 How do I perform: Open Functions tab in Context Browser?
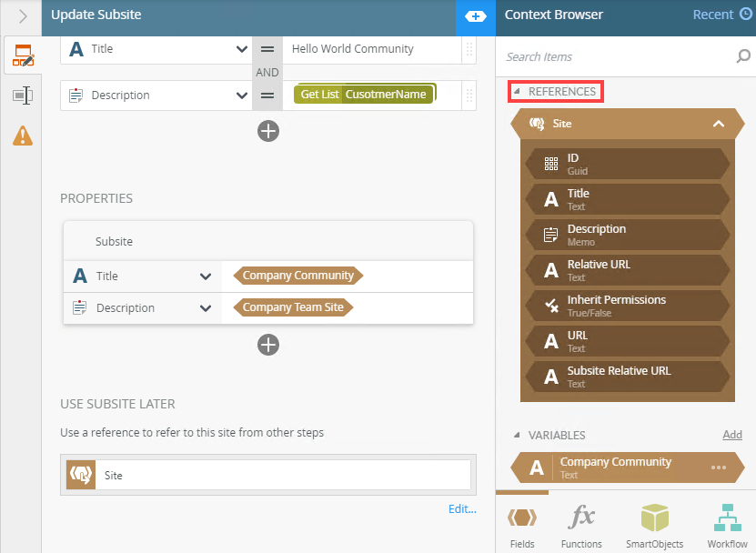(x=581, y=526)
